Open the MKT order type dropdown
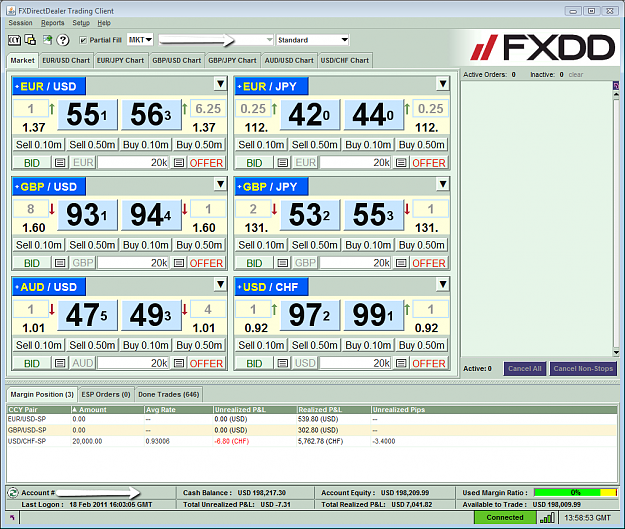Image resolution: width=625 pixels, height=529 pixels. click(x=140, y=39)
